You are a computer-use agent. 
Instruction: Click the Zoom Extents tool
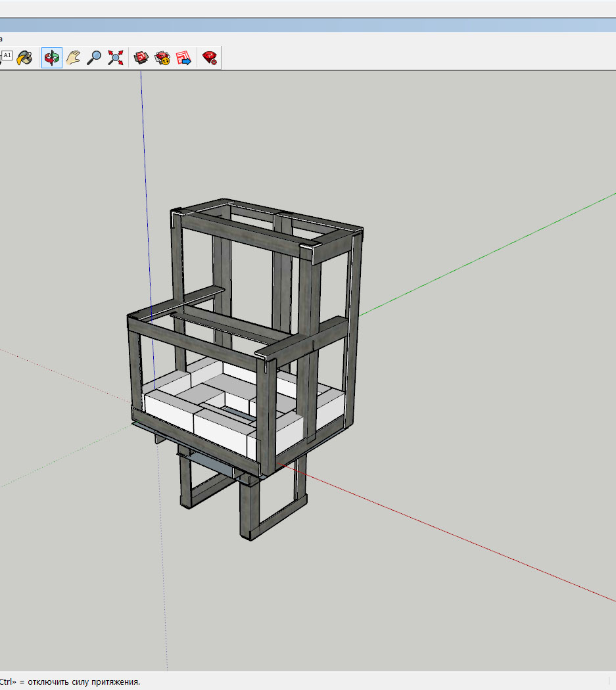116,58
